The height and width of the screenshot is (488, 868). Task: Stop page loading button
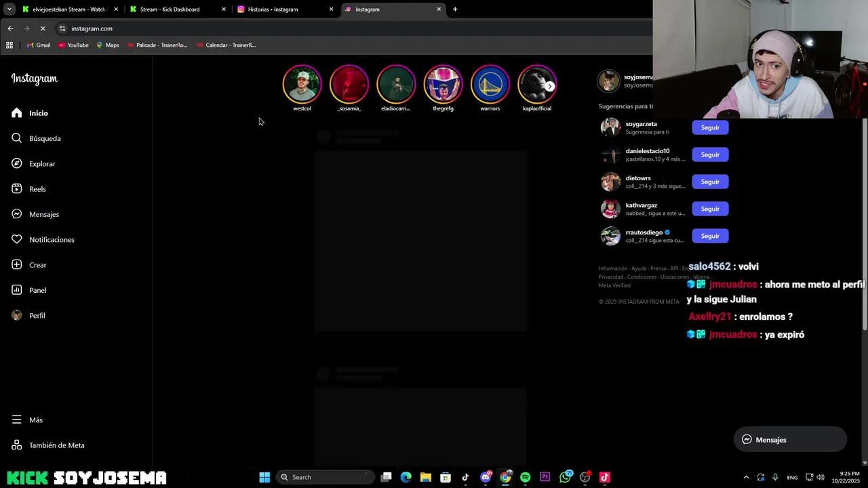click(x=42, y=28)
